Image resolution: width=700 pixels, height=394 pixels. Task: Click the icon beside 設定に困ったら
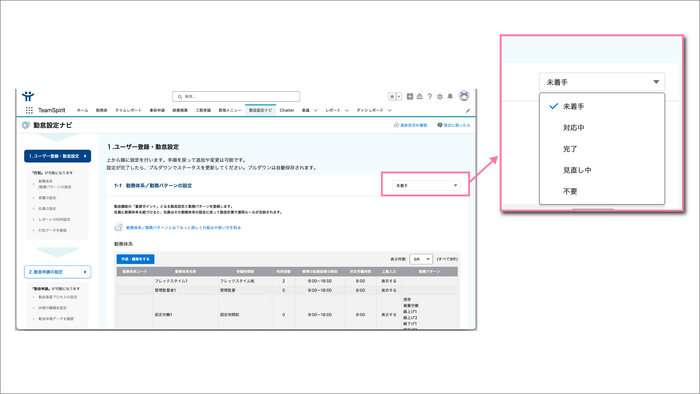[x=440, y=125]
